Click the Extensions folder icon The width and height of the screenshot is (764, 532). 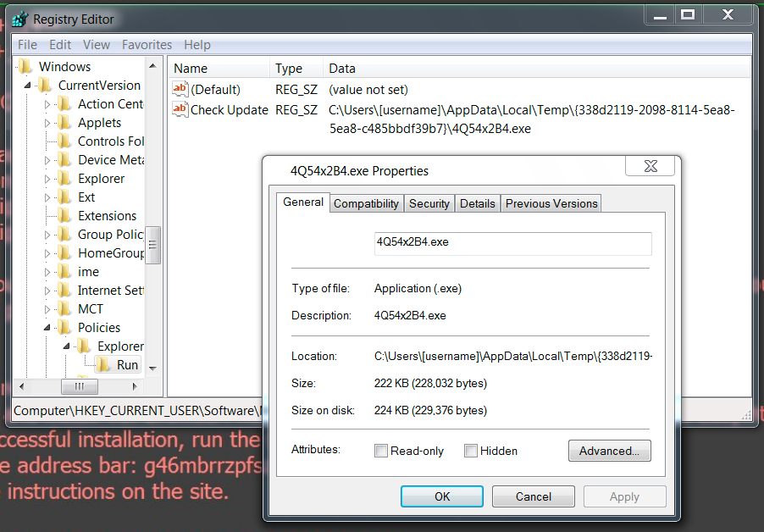64,216
